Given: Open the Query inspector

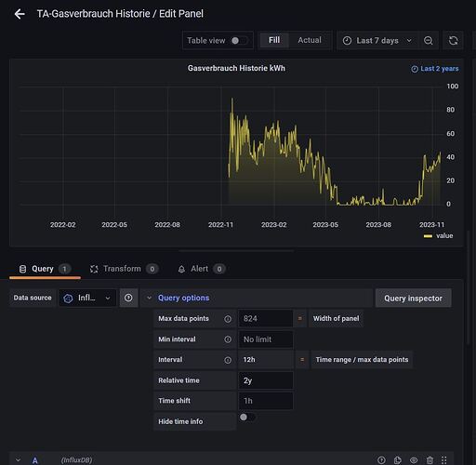Looking at the screenshot, I should click(413, 299).
